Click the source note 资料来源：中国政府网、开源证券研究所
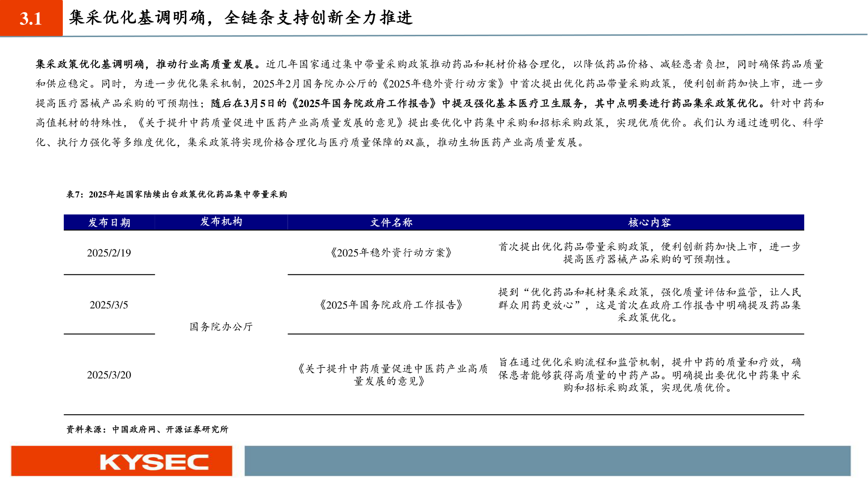 tap(147, 429)
